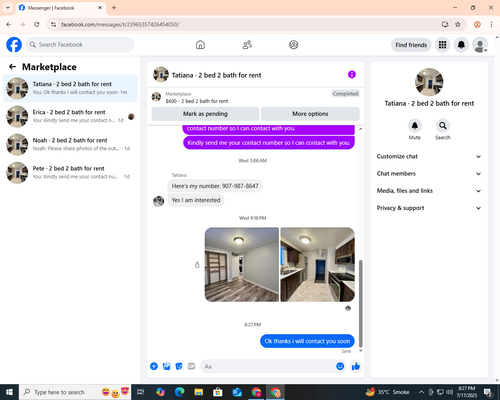500x400 pixels.
Task: Open the $600 marketplace listing link
Action: (197, 101)
